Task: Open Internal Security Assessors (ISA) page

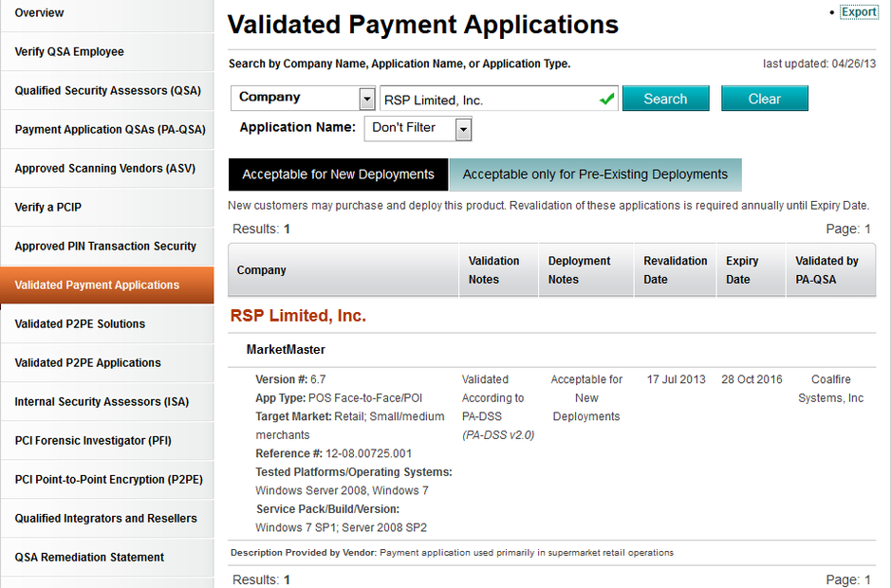Action: click(x=102, y=402)
